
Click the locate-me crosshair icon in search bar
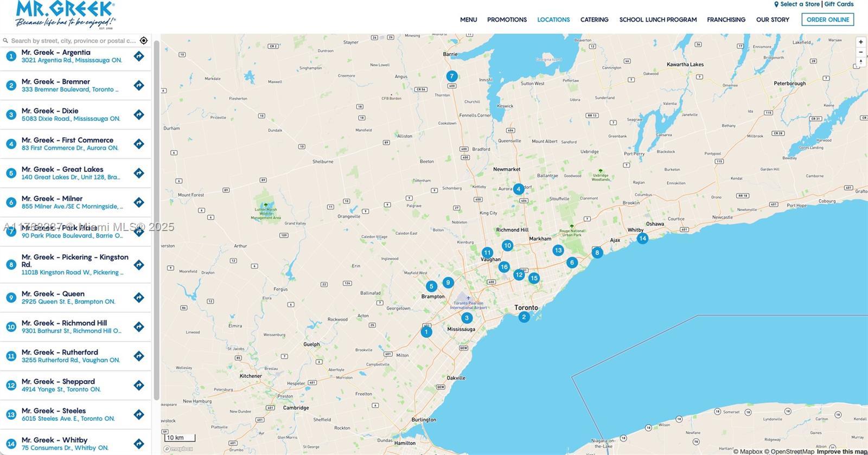pos(144,41)
